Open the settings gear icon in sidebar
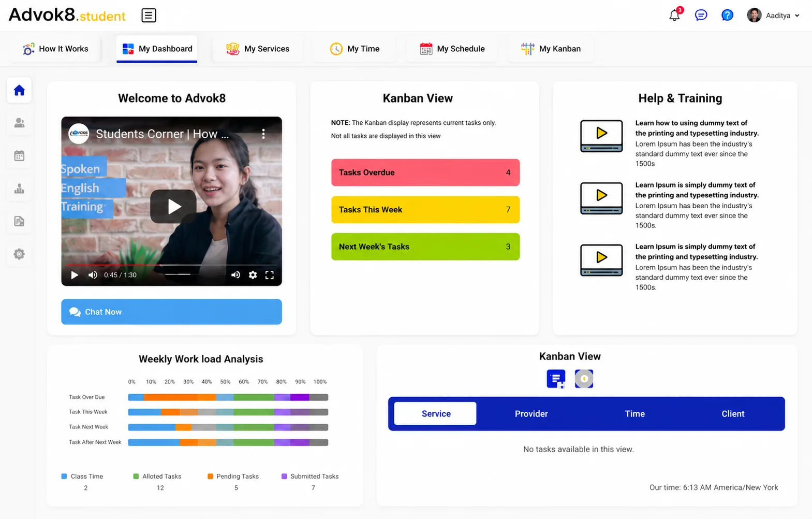 19,254
